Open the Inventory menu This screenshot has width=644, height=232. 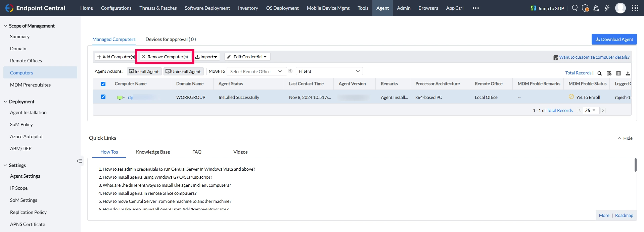click(248, 8)
